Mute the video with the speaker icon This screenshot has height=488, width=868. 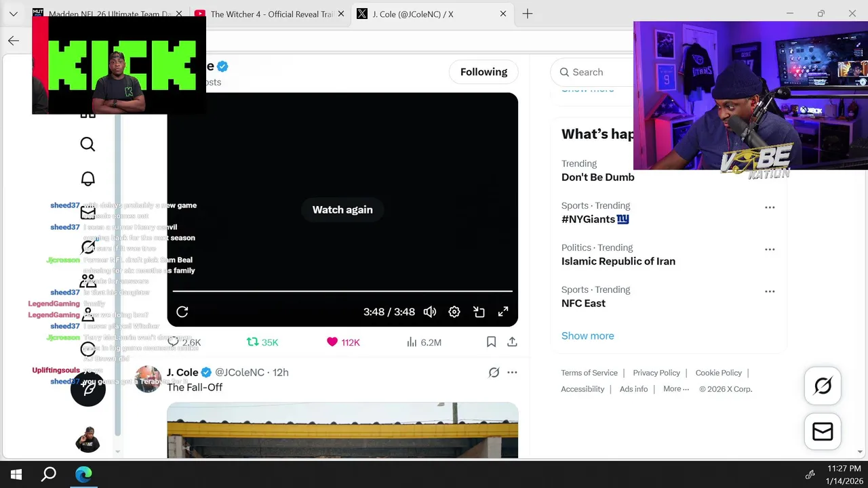430,312
